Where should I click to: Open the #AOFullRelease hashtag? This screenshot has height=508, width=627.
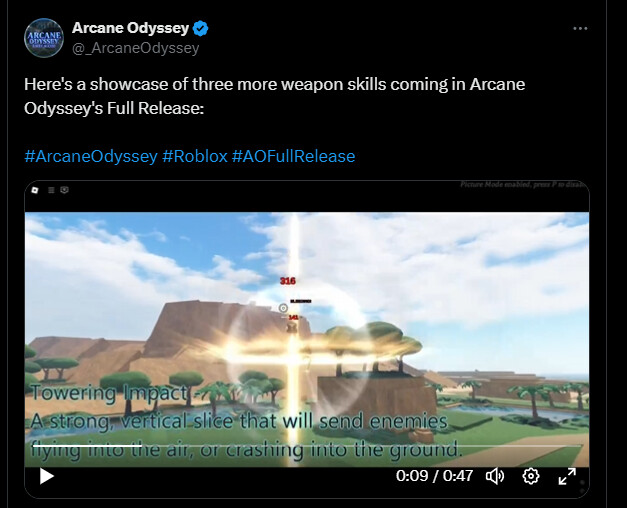click(x=294, y=156)
